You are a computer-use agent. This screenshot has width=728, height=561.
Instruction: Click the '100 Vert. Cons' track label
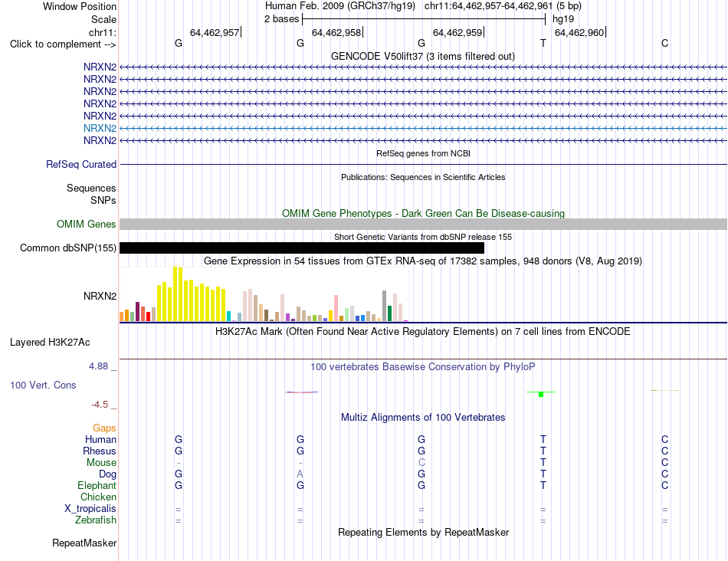tap(43, 385)
